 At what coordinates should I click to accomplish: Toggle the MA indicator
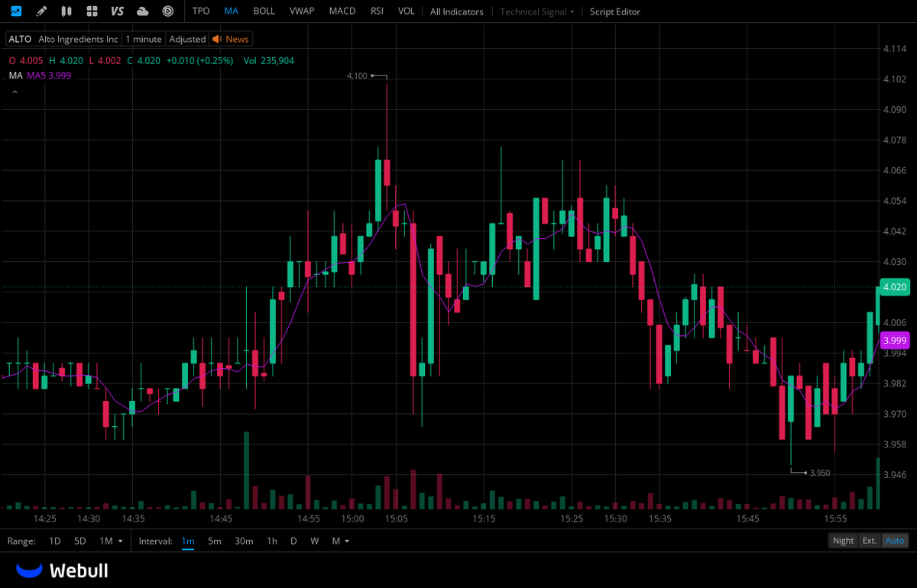232,11
